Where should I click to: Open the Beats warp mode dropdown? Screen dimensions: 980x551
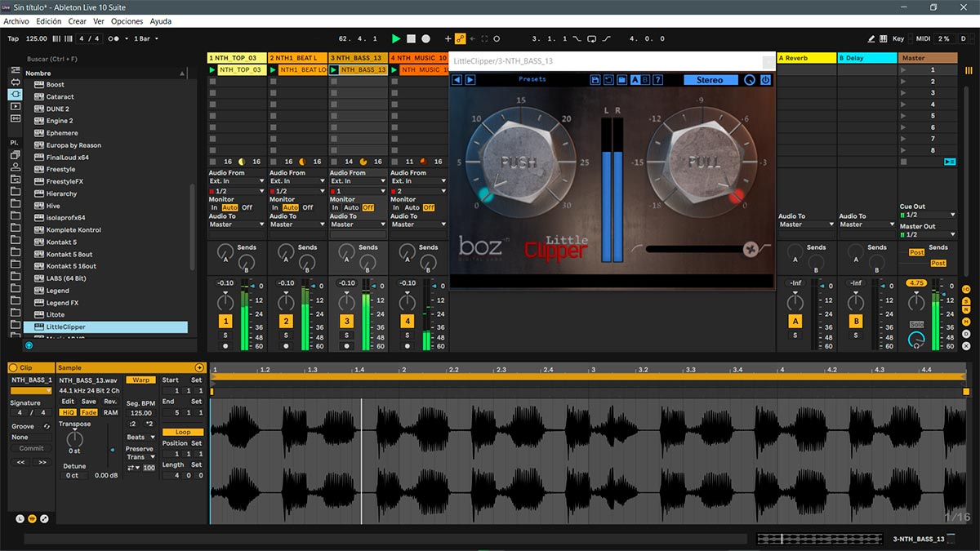tap(140, 438)
